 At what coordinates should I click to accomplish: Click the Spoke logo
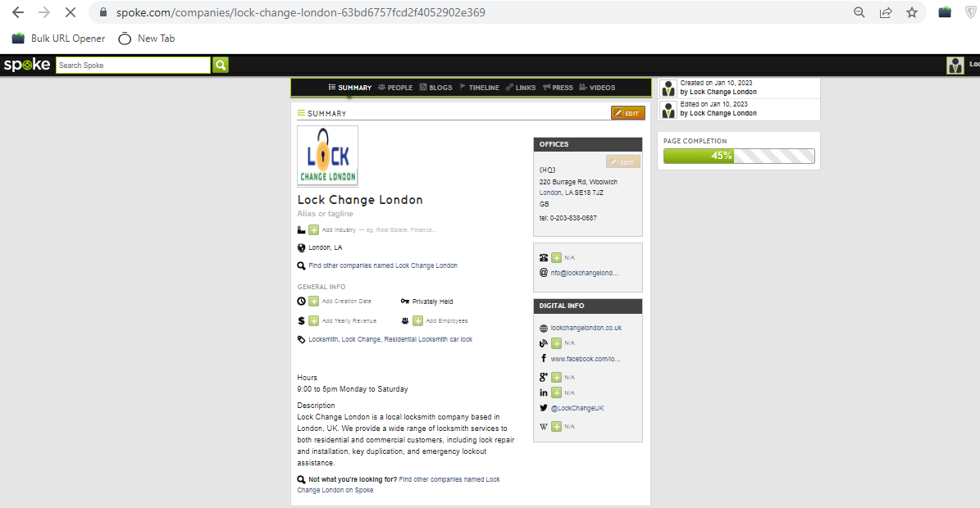[x=27, y=65]
